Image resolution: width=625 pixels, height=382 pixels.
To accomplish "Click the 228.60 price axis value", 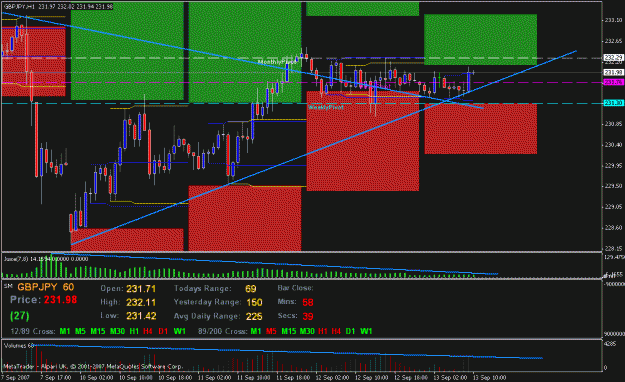I will coord(613,227).
